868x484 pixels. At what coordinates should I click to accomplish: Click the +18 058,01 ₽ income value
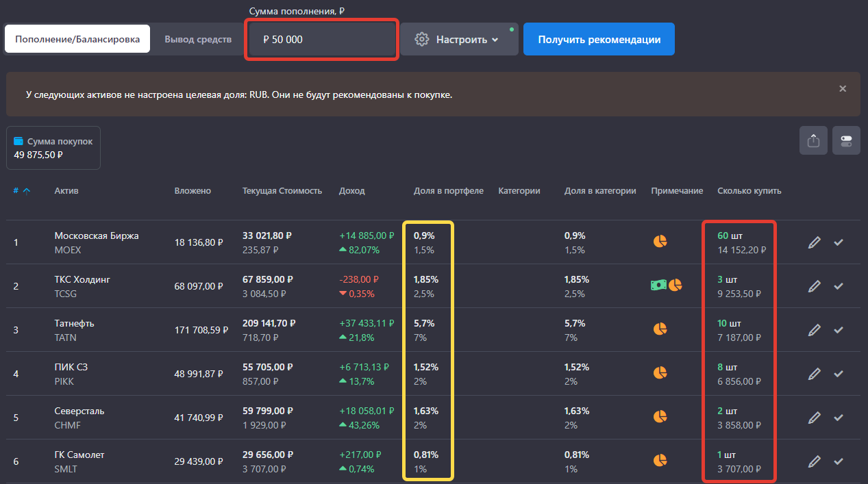(x=367, y=411)
